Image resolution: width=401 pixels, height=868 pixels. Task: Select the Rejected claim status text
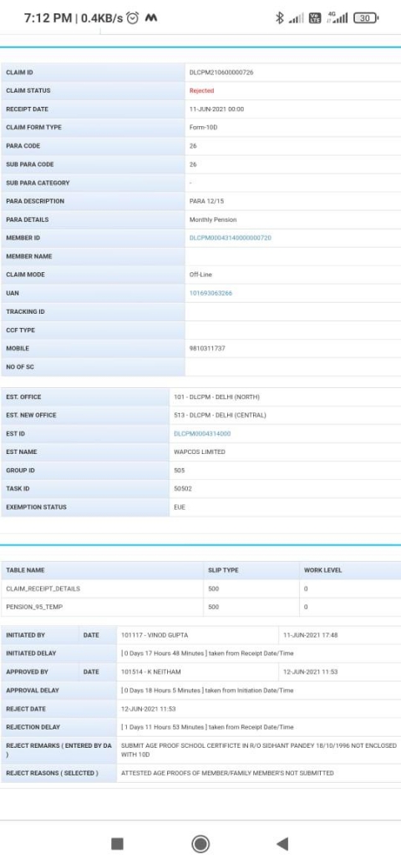pos(201,91)
